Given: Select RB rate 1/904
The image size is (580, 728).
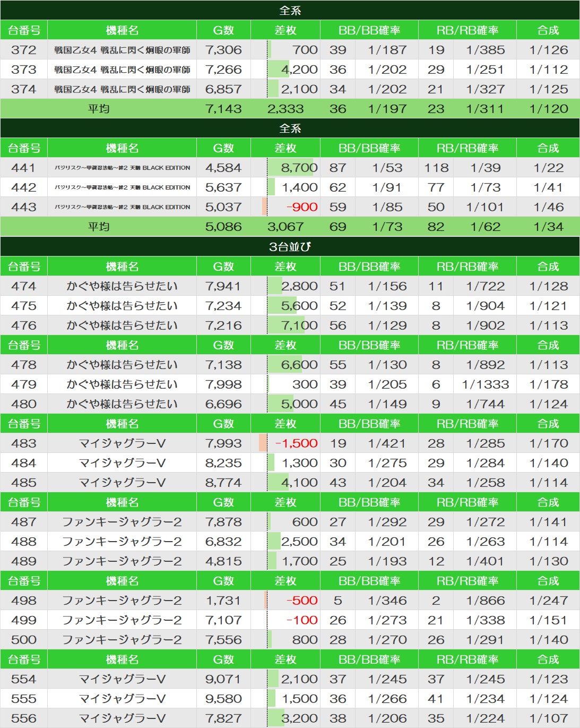Looking at the screenshot, I should point(486,306).
